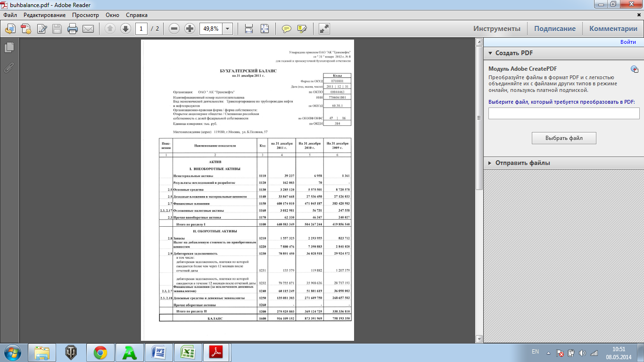Screen dimensions: 644x362
Task: Open World of Tanks taskbar icon
Action: [71, 352]
